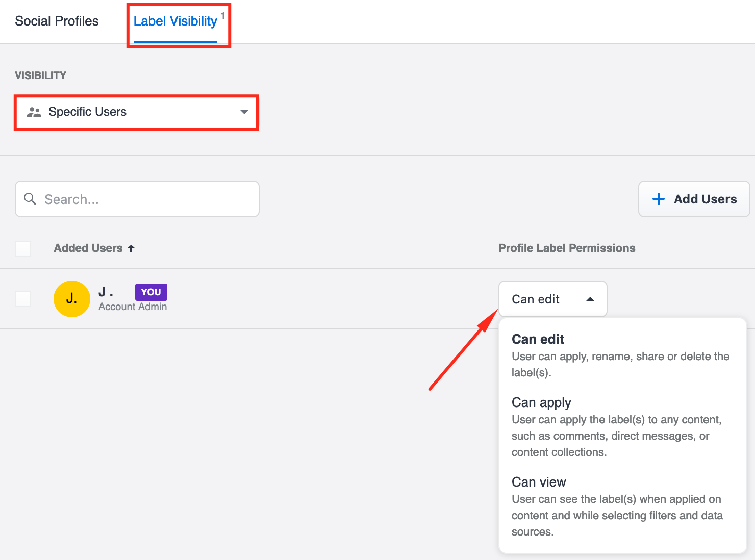The image size is (755, 560).
Task: Click the Specific Users dropdown arrow
Action: (x=244, y=112)
